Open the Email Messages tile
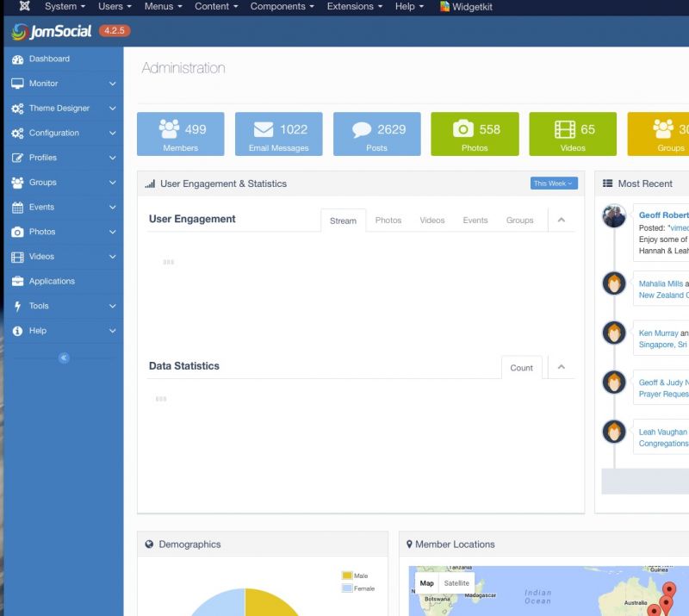The width and height of the screenshot is (689, 616). (278, 134)
